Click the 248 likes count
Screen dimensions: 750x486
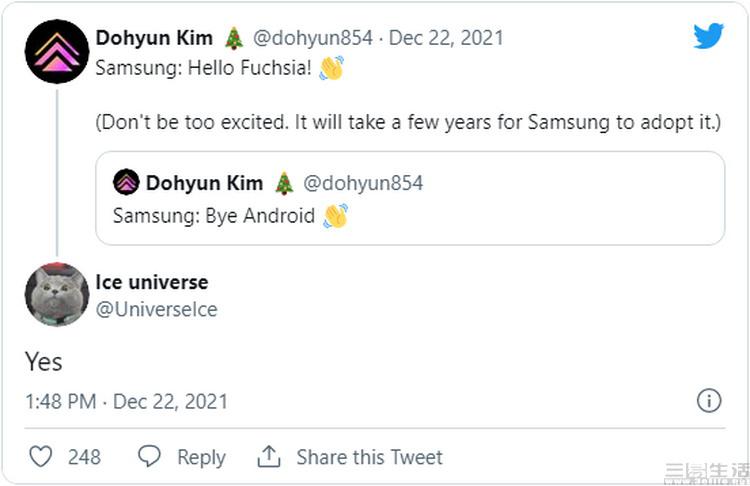84,457
